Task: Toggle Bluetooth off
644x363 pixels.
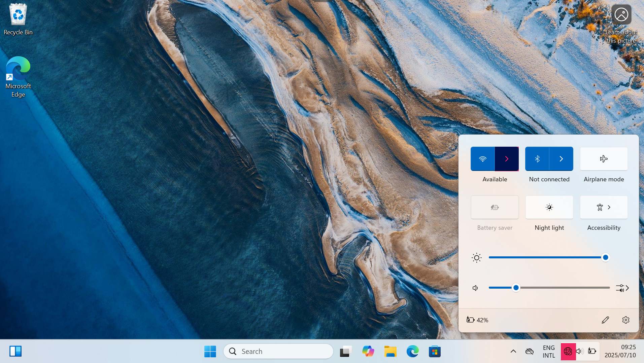Action: [x=537, y=159]
